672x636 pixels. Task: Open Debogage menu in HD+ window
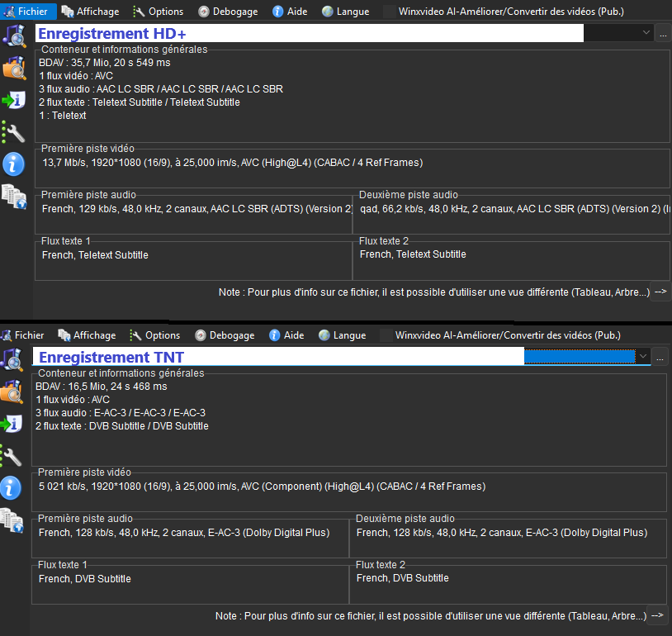pyautogui.click(x=228, y=12)
